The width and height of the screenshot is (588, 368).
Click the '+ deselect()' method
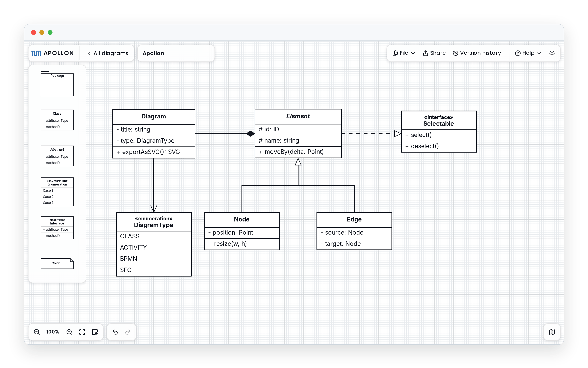pos(439,146)
